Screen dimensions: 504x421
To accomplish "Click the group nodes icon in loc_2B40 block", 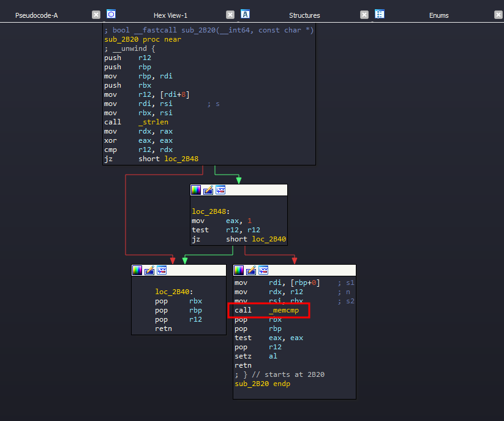I will pos(162,270).
